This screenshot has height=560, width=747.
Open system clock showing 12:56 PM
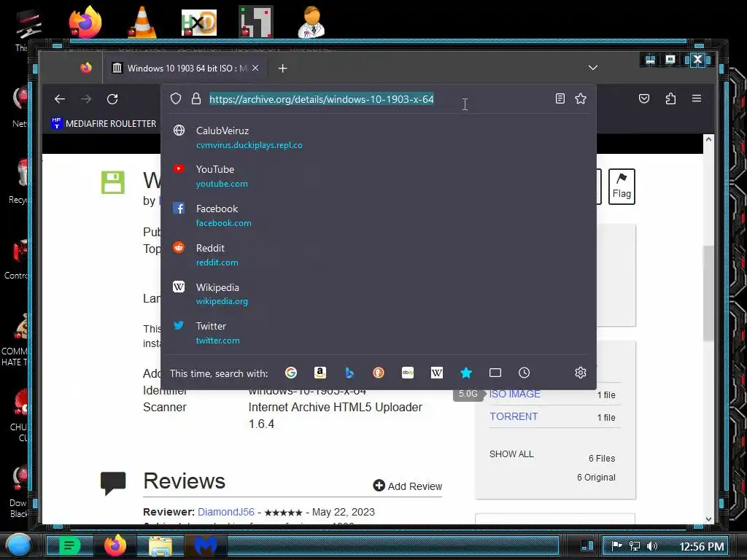click(701, 546)
